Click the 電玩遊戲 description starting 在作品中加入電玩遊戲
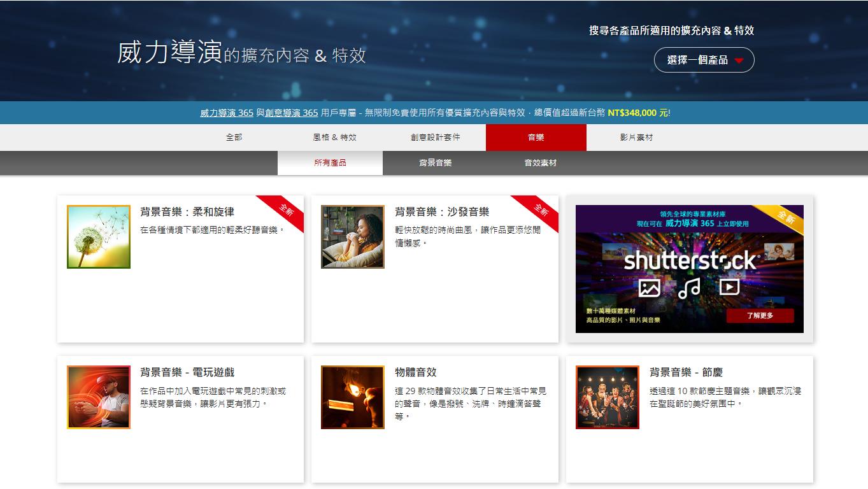Viewport: 868px width, 489px height. 213,397
